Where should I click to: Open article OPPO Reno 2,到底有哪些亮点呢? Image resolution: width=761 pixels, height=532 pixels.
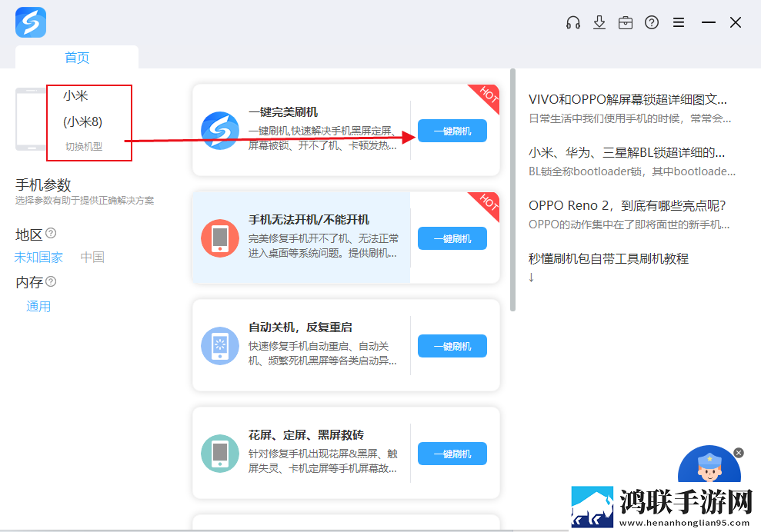pos(627,205)
